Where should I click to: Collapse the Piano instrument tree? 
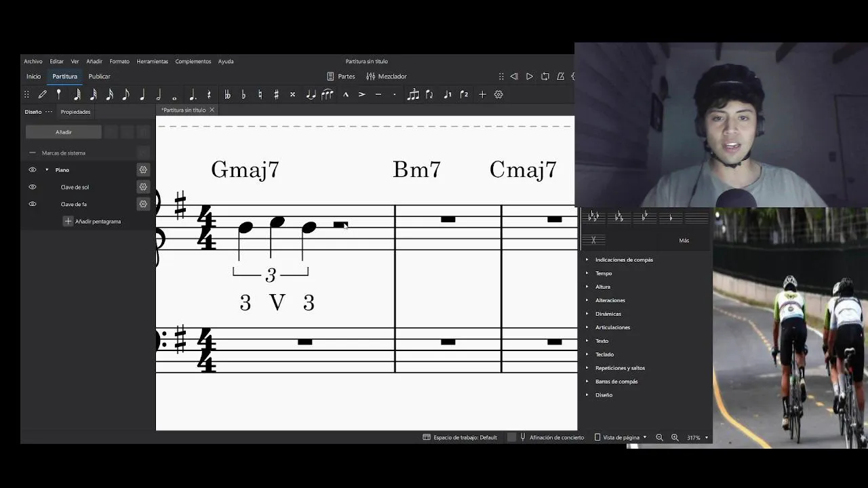pos(47,170)
